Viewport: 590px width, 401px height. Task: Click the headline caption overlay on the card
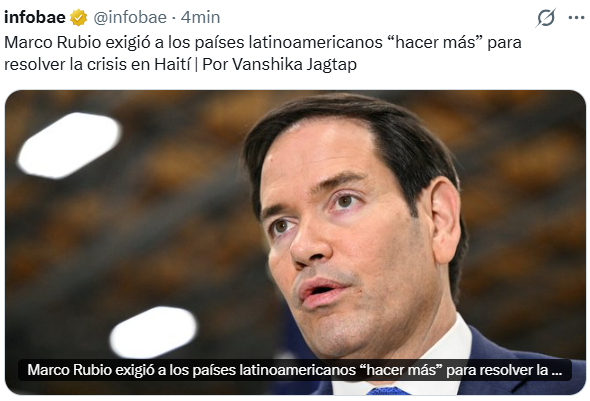[x=295, y=370]
